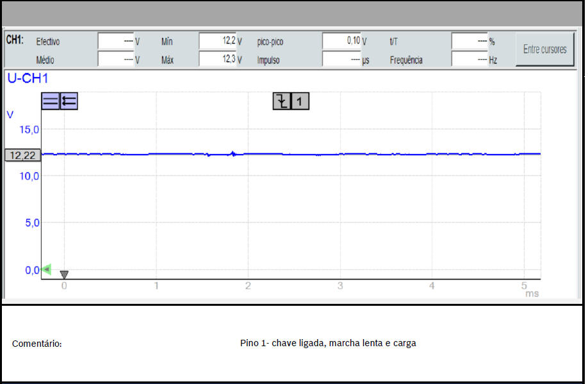The width and height of the screenshot is (588, 384).
Task: Click the DC coupling double-line icon
Action: pyautogui.click(x=51, y=101)
